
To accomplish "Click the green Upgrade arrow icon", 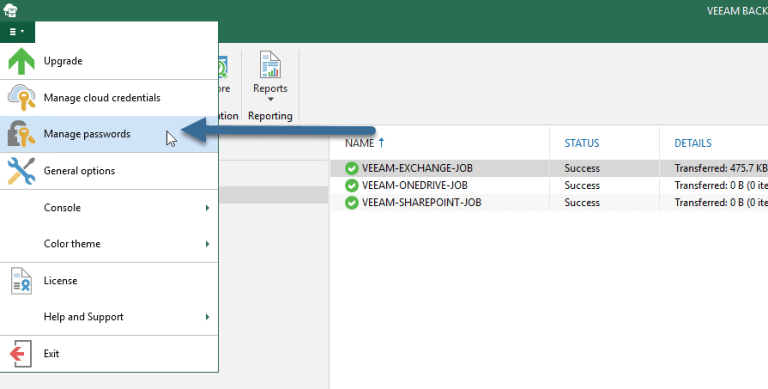I will pos(21,61).
